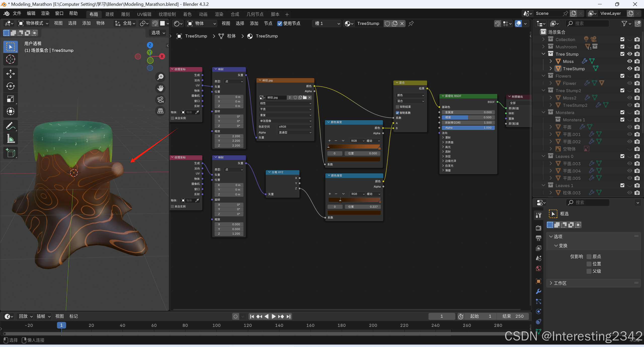Select the Measure tool
This screenshot has width=644, height=347.
(x=10, y=138)
